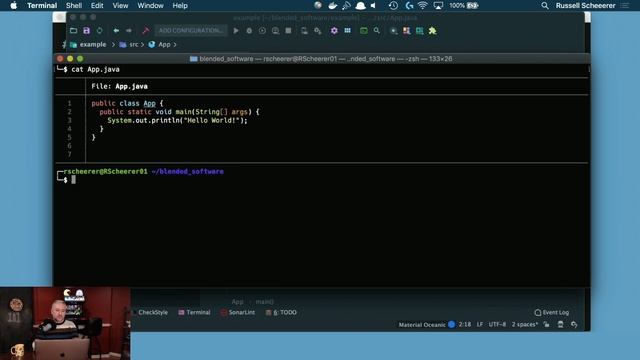Click the Debug bug icon in IDE toolbar

[249, 31]
